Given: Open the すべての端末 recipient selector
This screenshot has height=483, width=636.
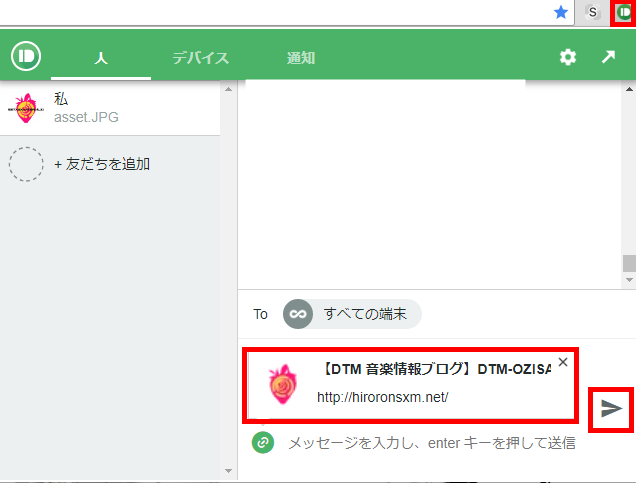Looking at the screenshot, I should click(364, 314).
